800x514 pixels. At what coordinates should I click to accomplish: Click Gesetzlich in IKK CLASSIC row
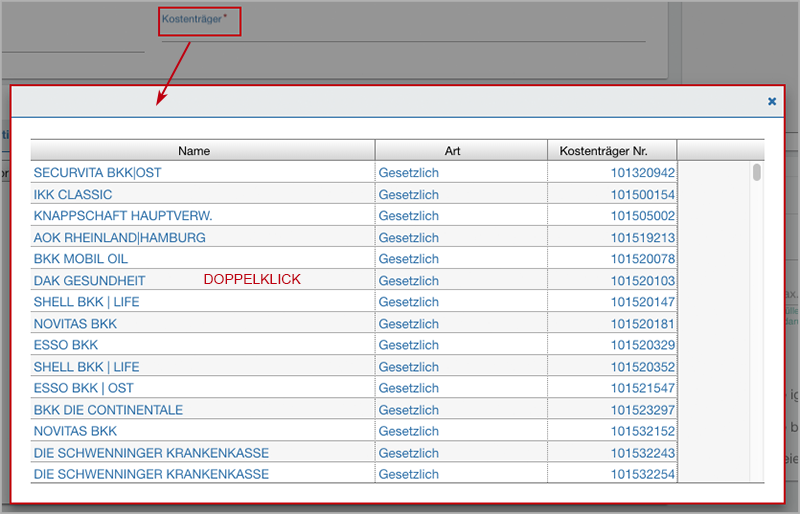[409, 194]
